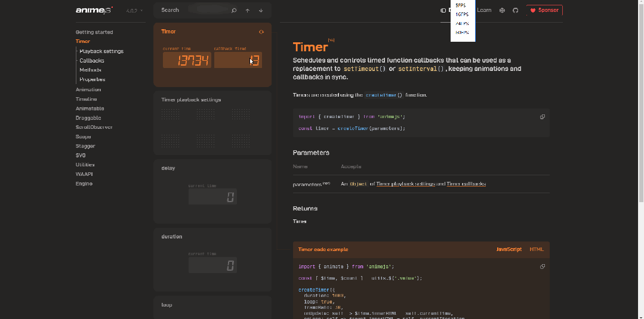Click setInterval() inline code text
Screen dimensions: 644x319
pos(421,69)
